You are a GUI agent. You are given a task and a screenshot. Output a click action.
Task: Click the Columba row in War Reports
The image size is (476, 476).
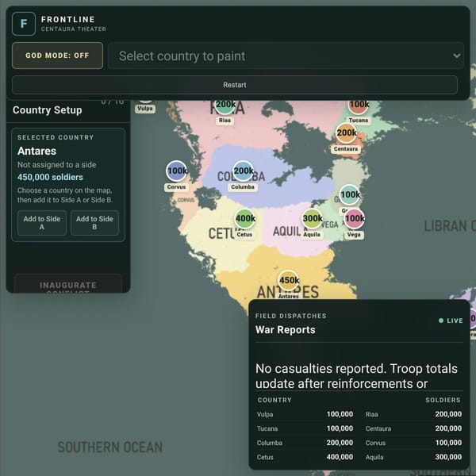click(x=305, y=443)
